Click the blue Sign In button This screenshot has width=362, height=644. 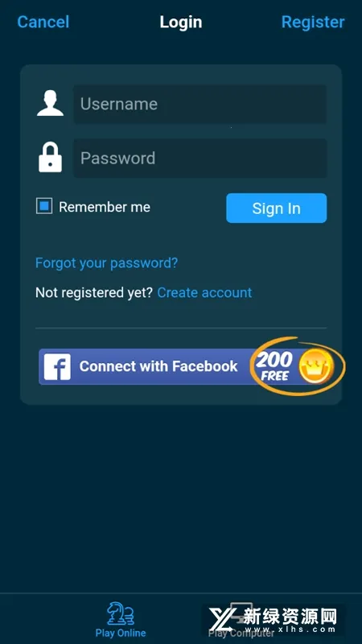277,208
